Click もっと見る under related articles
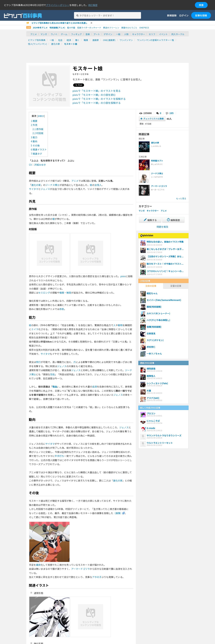Viewport: 215px width, 644px height. tap(181, 198)
